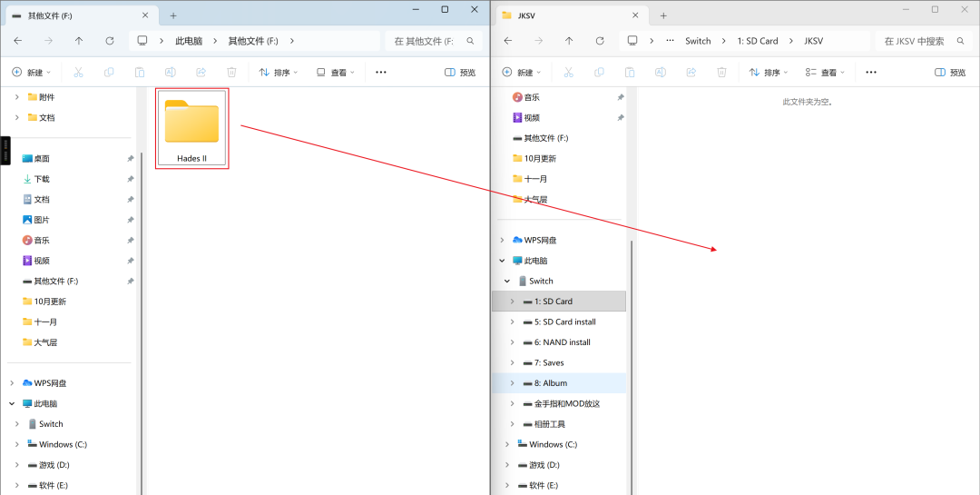The width and height of the screenshot is (980, 495).
Task: Collapse the Switch tree node in the right sidebar
Action: click(507, 282)
